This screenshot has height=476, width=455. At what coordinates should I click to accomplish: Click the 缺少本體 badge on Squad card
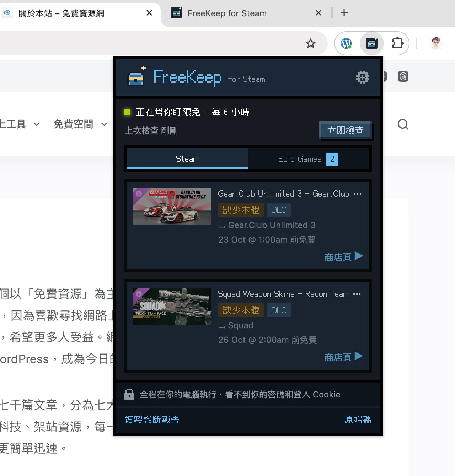point(241,310)
